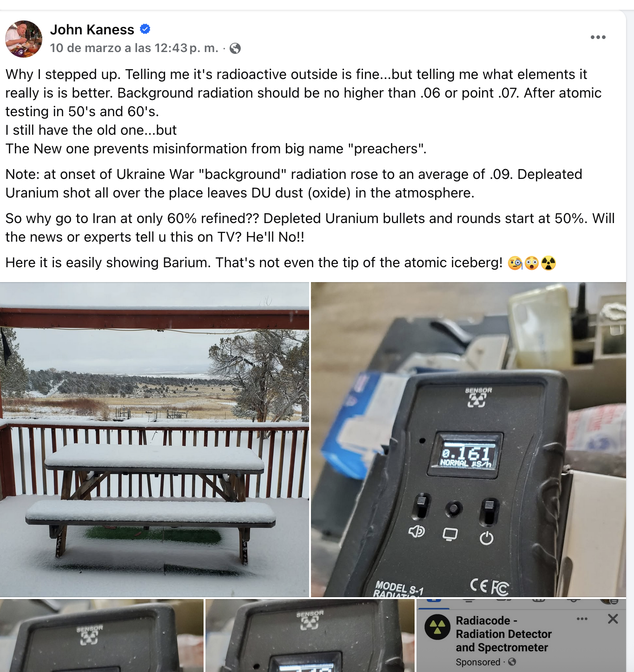This screenshot has width=634, height=672.
Task: Click the public audience globe icon near timestamp
Action: 235,48
